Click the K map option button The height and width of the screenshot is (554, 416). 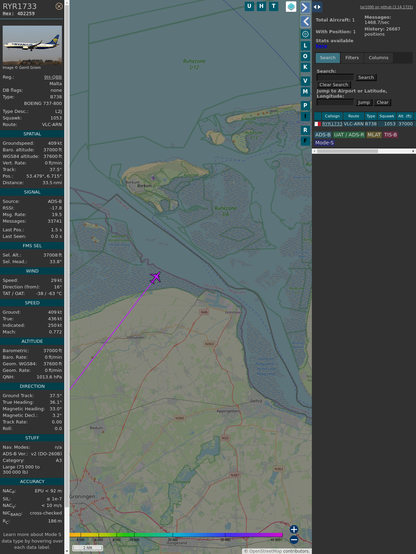point(305,67)
